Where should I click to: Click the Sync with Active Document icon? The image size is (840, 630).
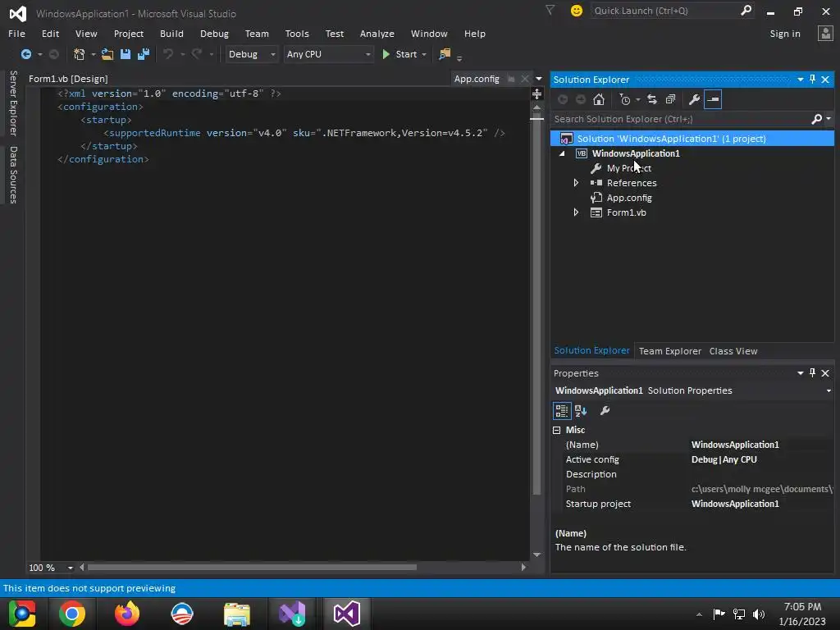tap(652, 99)
